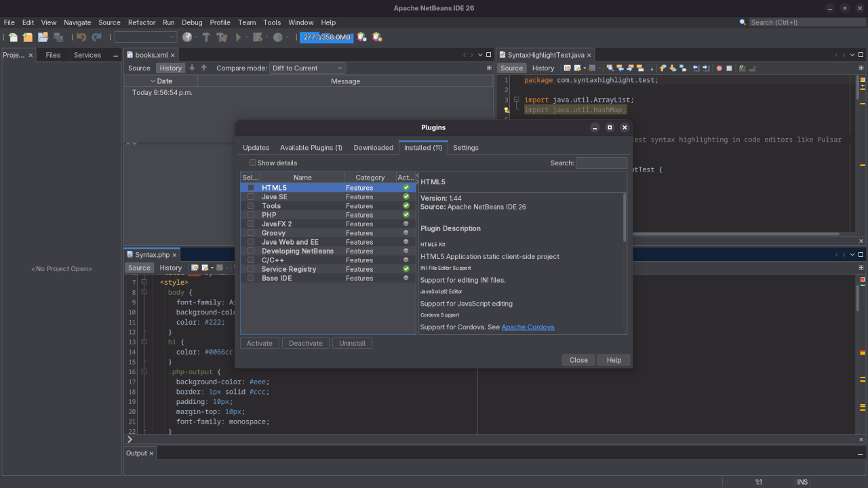Image resolution: width=868 pixels, height=488 pixels.
Task: Click the Open Project toolbar icon
Action: click(x=43, y=37)
